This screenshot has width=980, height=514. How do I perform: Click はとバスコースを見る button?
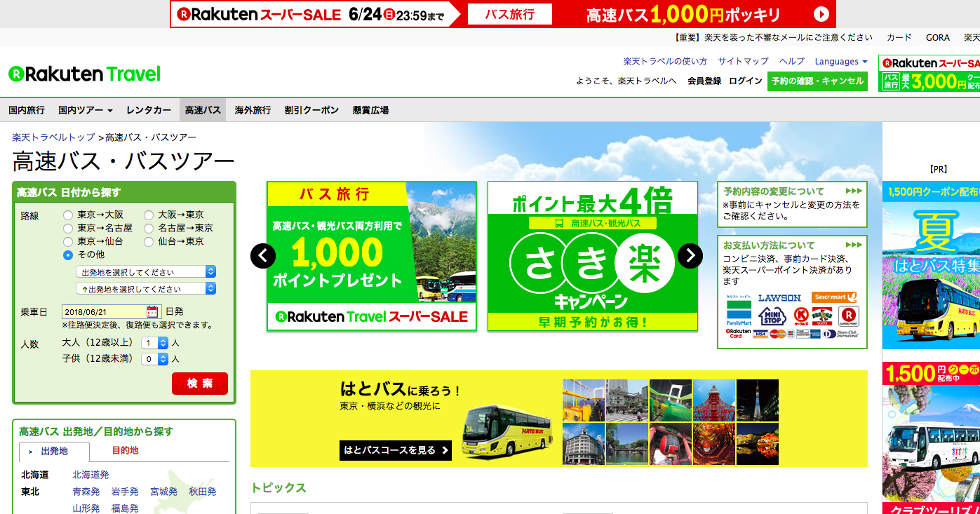pos(396,450)
